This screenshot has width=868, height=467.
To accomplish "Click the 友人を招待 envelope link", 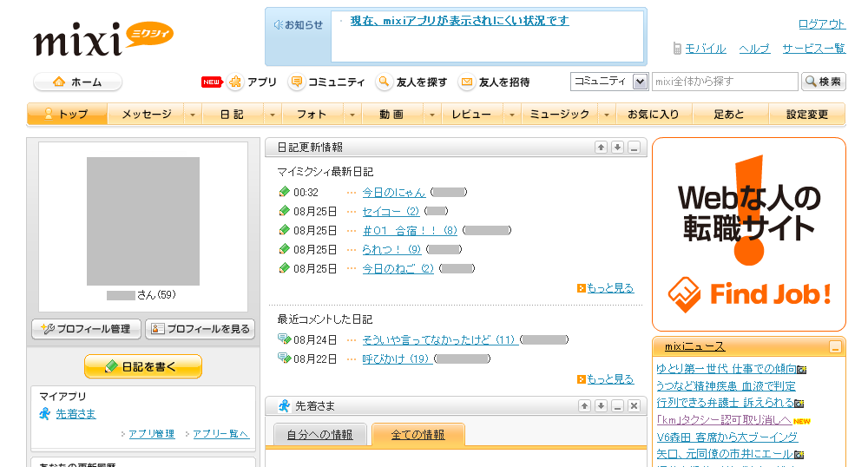I will pos(495,82).
